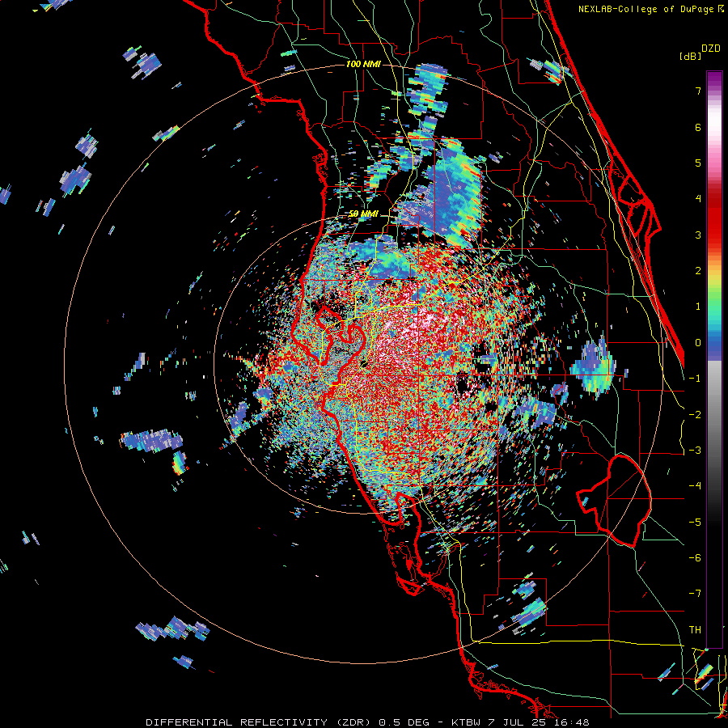Click the 7 JUL 25 date text
Viewport: 728px width, 728px height.
(516, 722)
